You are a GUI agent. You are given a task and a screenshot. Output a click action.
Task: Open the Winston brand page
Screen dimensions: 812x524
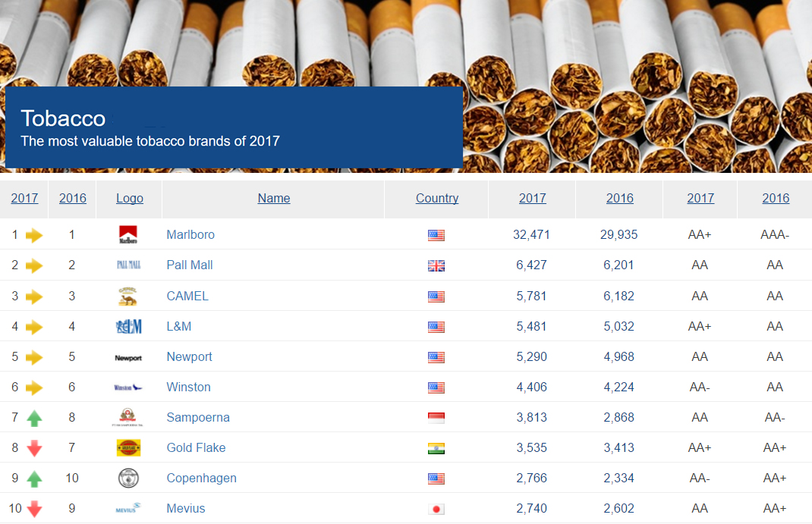188,387
